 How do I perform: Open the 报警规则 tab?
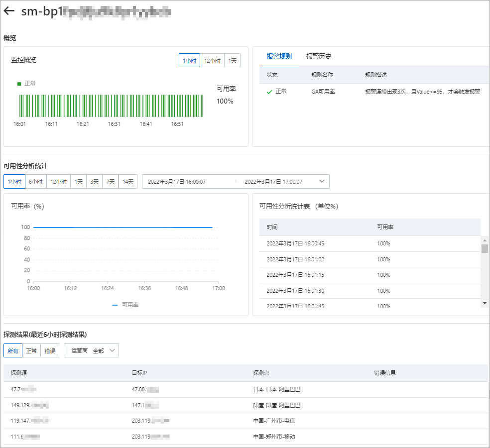(x=279, y=57)
